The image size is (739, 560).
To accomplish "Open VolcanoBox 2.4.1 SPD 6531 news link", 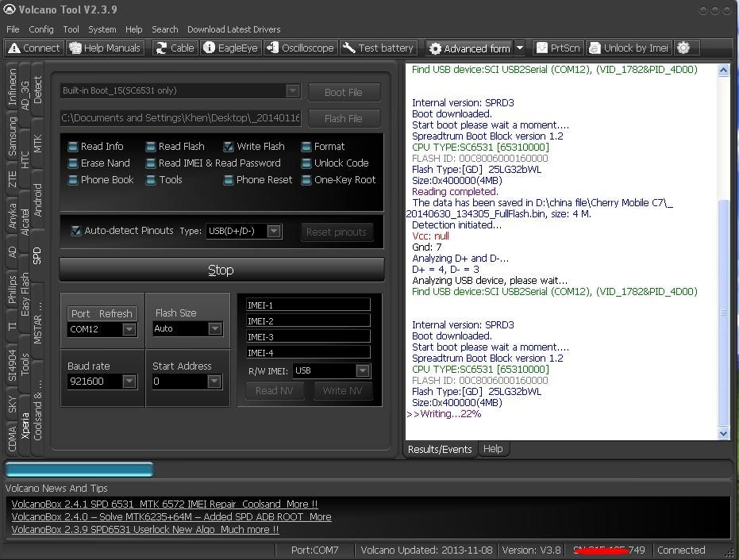I will pyautogui.click(x=164, y=504).
